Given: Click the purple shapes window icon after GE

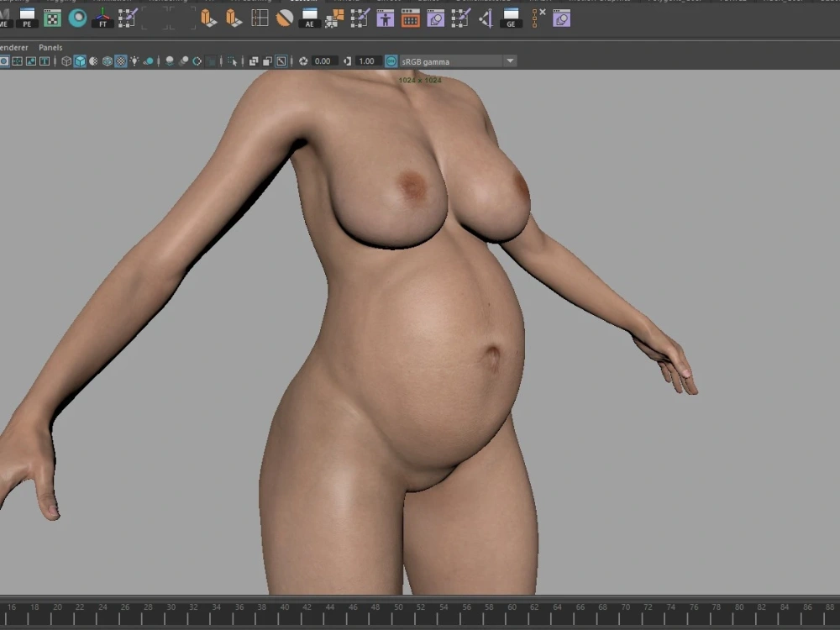Looking at the screenshot, I should 561,18.
